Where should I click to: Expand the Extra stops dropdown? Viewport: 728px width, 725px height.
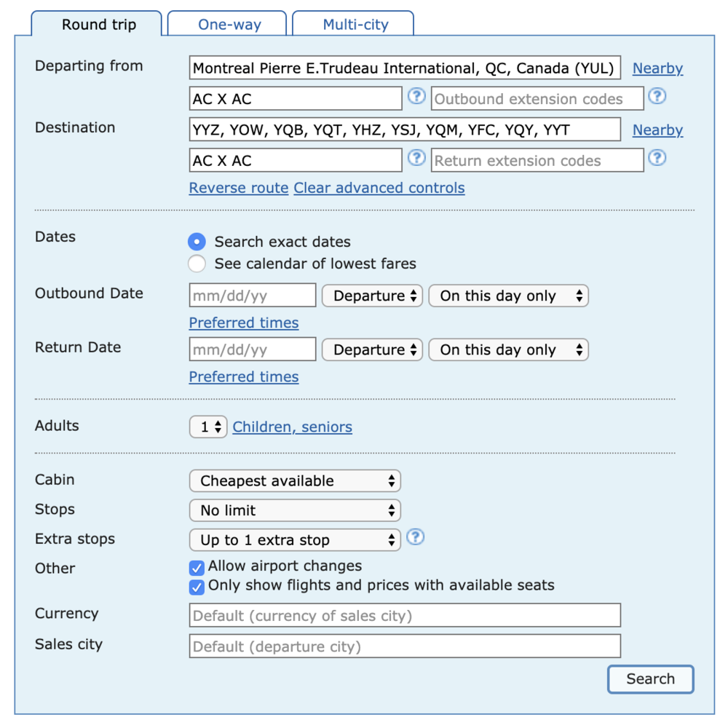point(295,540)
